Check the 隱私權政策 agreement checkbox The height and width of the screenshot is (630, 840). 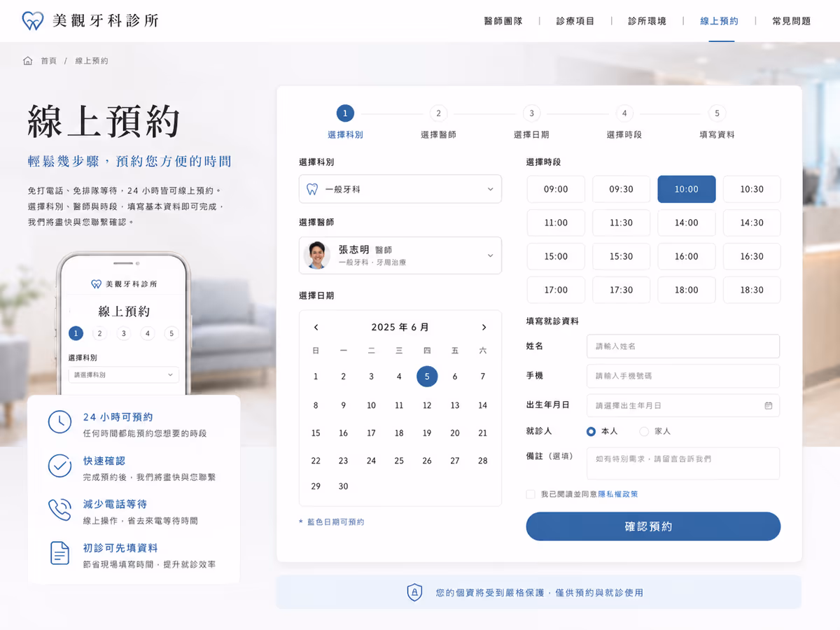pos(531,494)
